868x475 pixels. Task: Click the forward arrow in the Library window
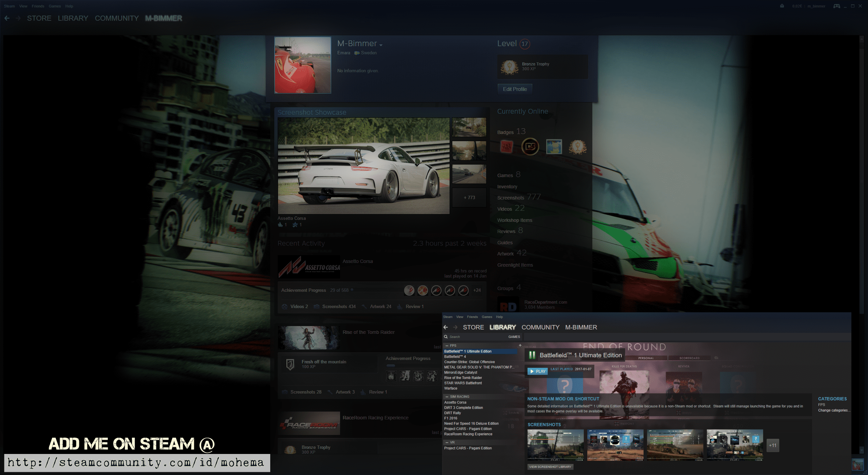tap(455, 327)
